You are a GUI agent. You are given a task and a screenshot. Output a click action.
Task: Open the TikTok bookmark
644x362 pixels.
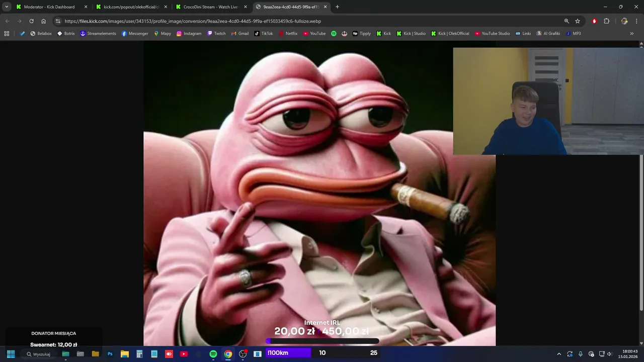(264, 34)
